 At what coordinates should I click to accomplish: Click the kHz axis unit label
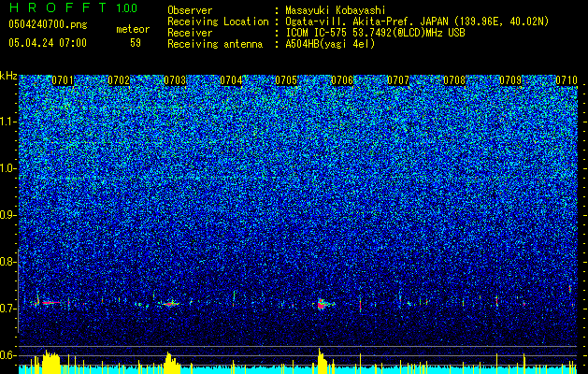click(x=8, y=76)
